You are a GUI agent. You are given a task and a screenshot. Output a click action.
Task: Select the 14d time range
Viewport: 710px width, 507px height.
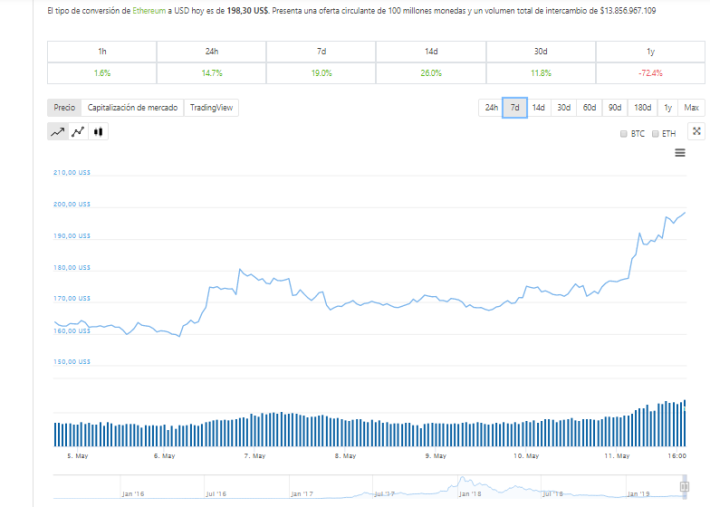click(x=538, y=107)
